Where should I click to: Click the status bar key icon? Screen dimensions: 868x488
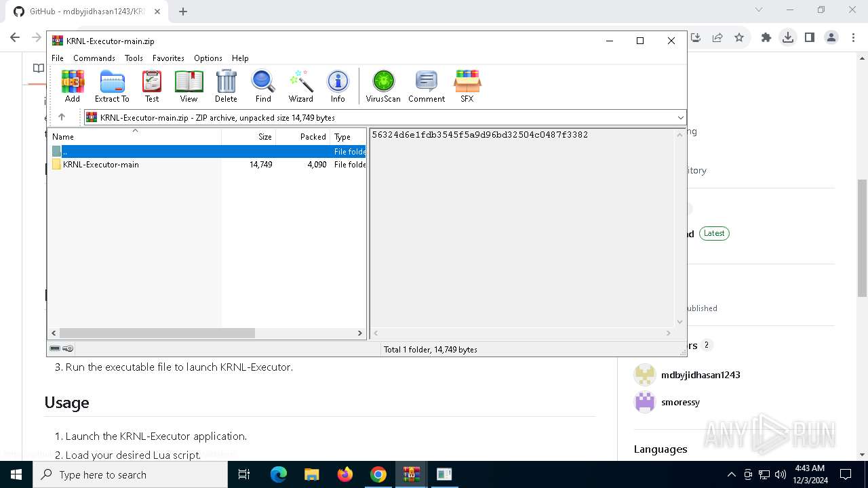pos(68,348)
